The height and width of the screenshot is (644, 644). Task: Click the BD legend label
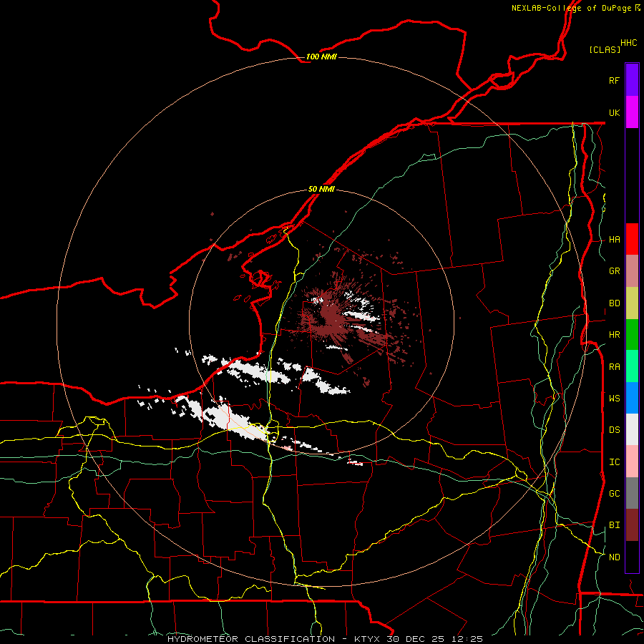pyautogui.click(x=614, y=303)
